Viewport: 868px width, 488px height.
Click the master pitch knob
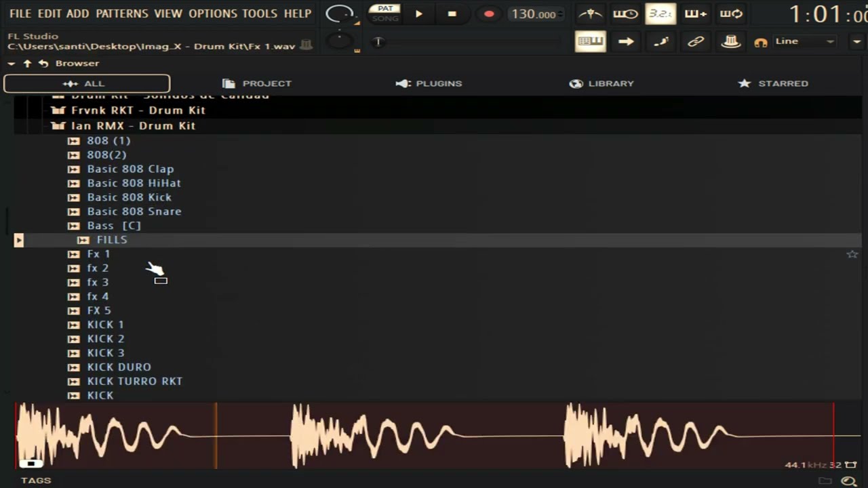click(x=340, y=41)
